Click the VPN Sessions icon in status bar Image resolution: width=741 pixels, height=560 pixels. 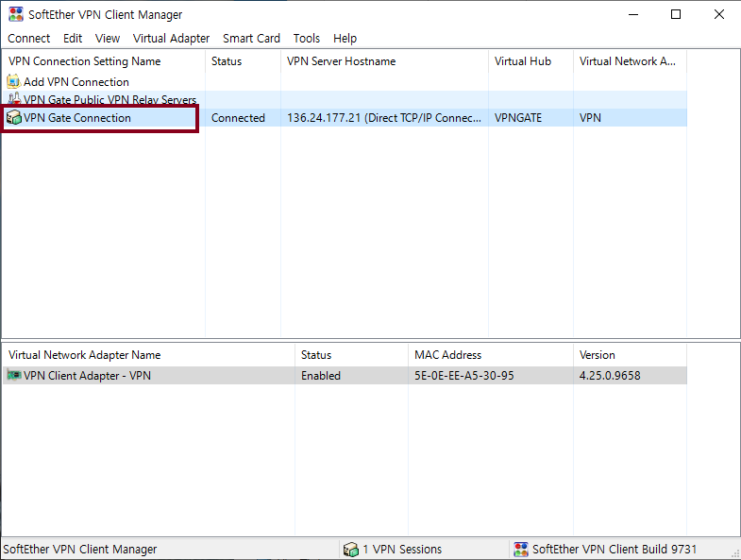pyautogui.click(x=350, y=549)
